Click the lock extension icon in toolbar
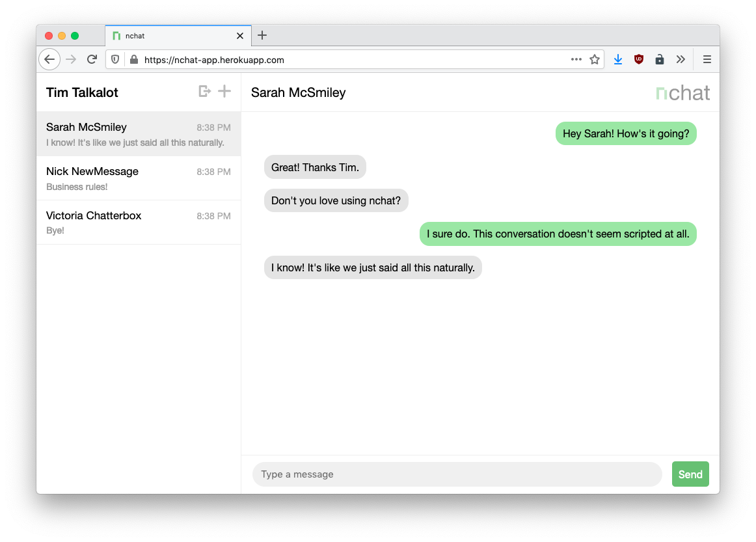Viewport: 756px width, 542px height. (660, 59)
